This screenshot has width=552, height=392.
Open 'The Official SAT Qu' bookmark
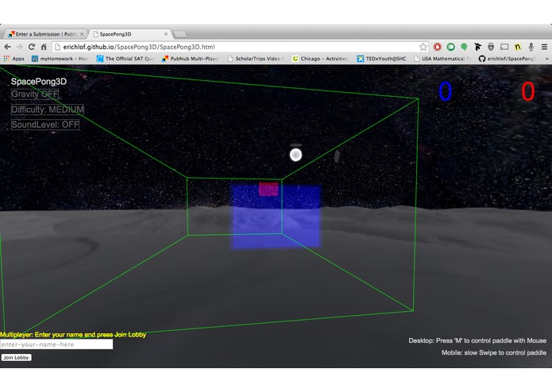125,59
